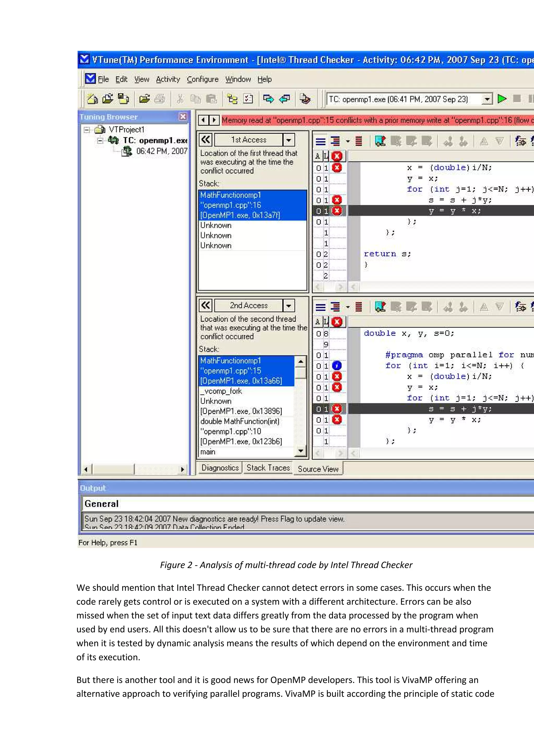Screen dimensions: 534x756
Task: Click the Copy toolbar icon
Action: pos(196,98)
